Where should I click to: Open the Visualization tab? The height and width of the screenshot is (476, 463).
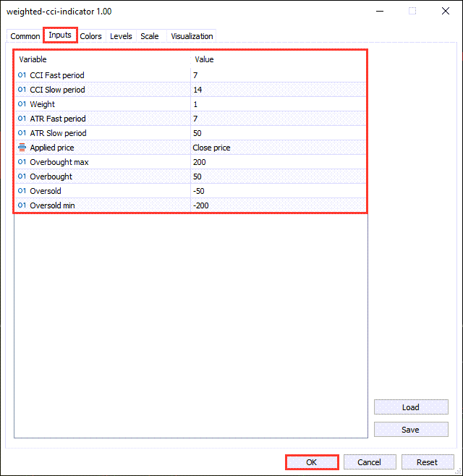(x=192, y=36)
